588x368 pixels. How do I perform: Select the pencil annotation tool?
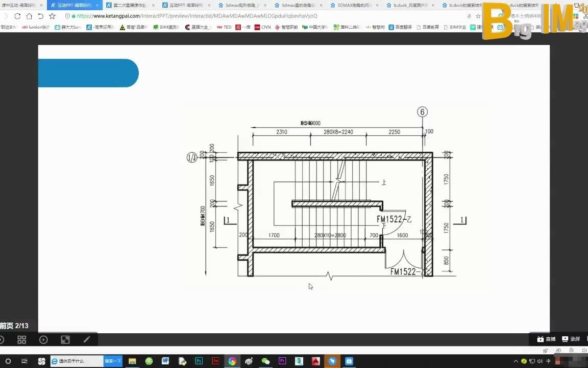point(87,339)
